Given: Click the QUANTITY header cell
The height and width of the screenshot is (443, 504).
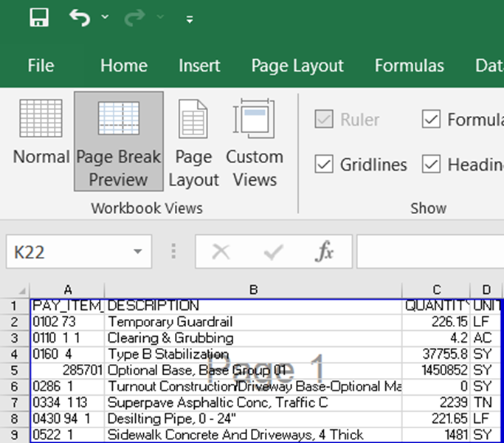Looking at the screenshot, I should point(436,306).
